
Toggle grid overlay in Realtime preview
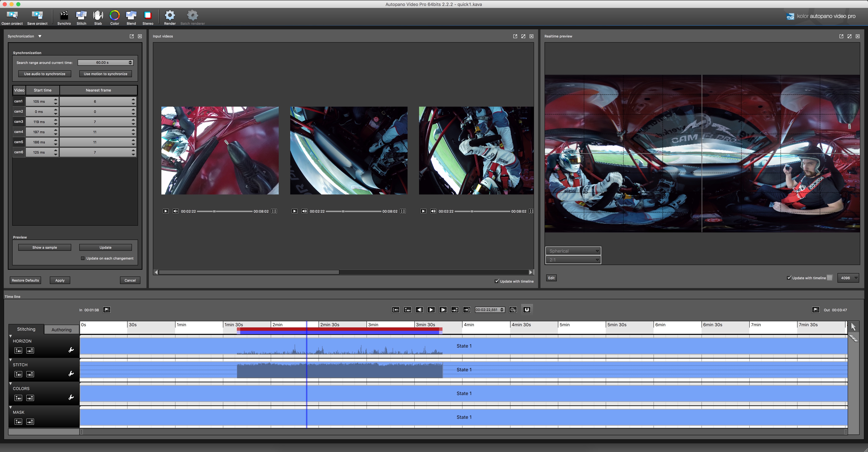pyautogui.click(x=830, y=278)
